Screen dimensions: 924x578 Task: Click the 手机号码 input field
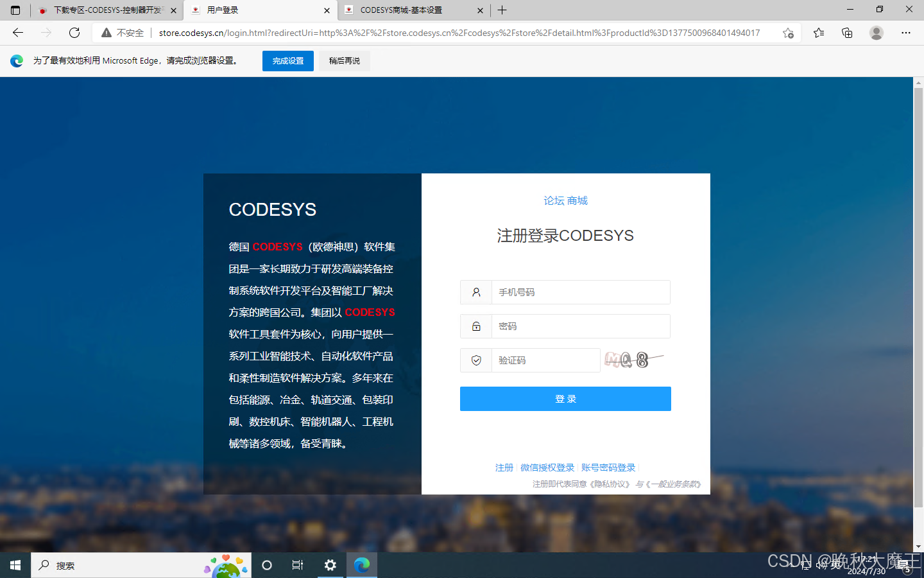click(x=581, y=292)
